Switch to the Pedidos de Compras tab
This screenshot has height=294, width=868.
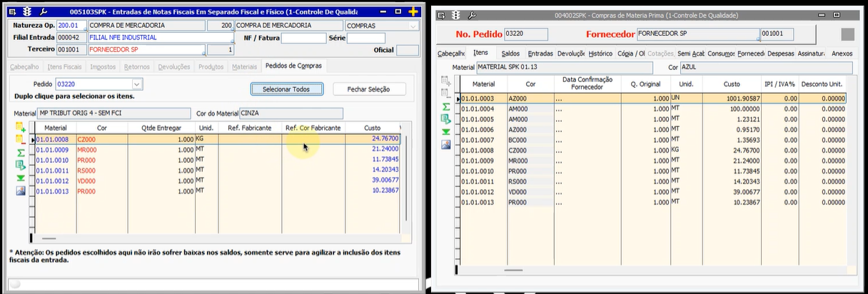[x=293, y=66]
